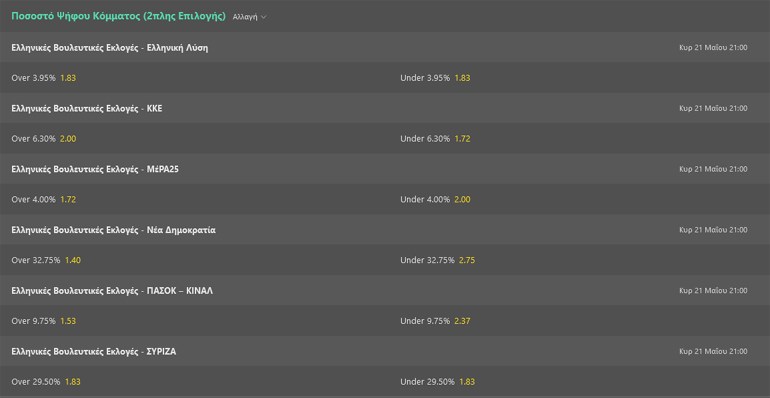Choose Under 4.00% odds 2.00 for ΜέΡΑ25
This screenshot has width=770, height=398.
435,199
